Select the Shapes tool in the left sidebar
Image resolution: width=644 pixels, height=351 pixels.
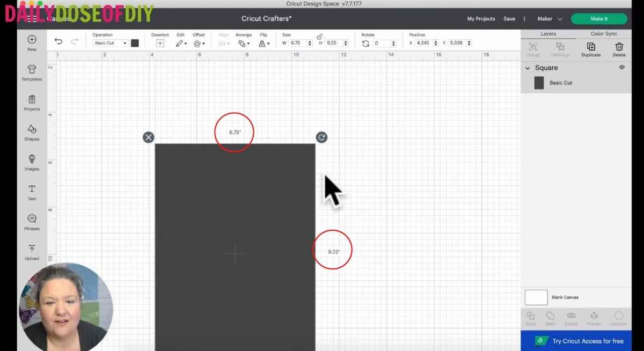(x=32, y=134)
